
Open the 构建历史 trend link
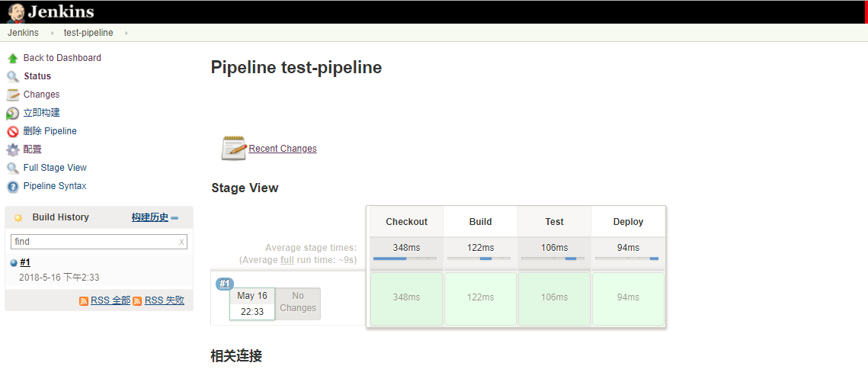coord(150,217)
